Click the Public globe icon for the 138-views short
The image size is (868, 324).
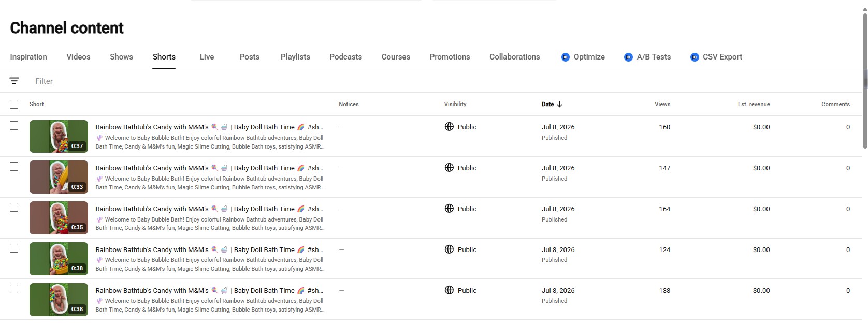pyautogui.click(x=449, y=290)
